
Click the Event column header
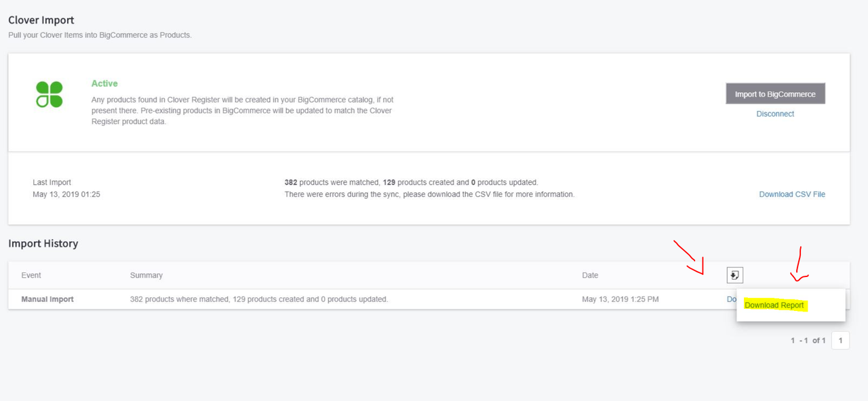pyautogui.click(x=31, y=275)
